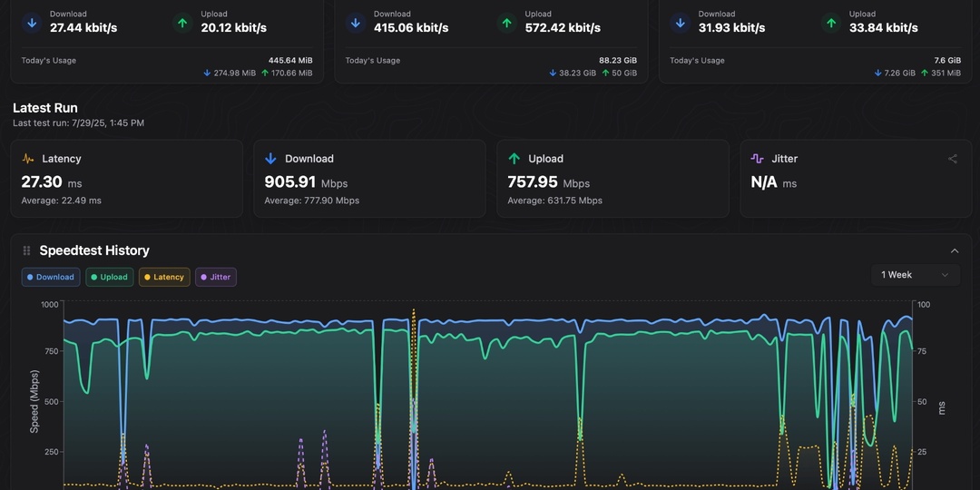Click the 445.64 MiB usage total

(290, 61)
